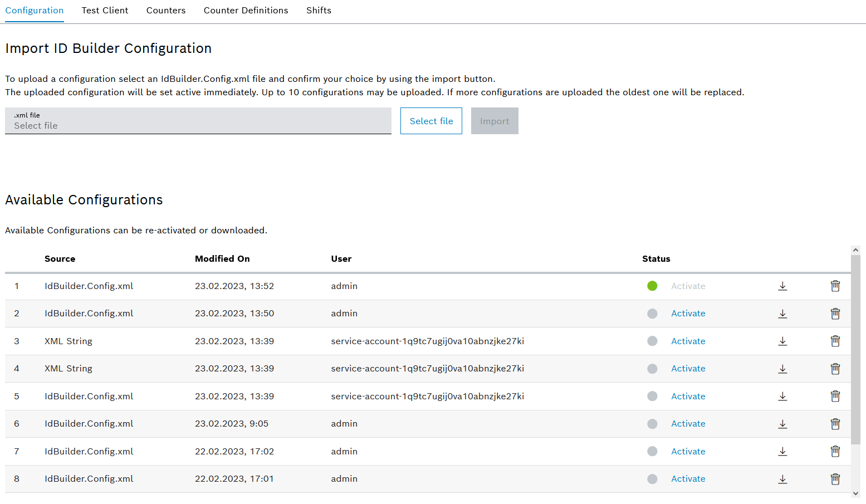Download configuration in row 1
The image size is (866, 504).
click(x=782, y=286)
